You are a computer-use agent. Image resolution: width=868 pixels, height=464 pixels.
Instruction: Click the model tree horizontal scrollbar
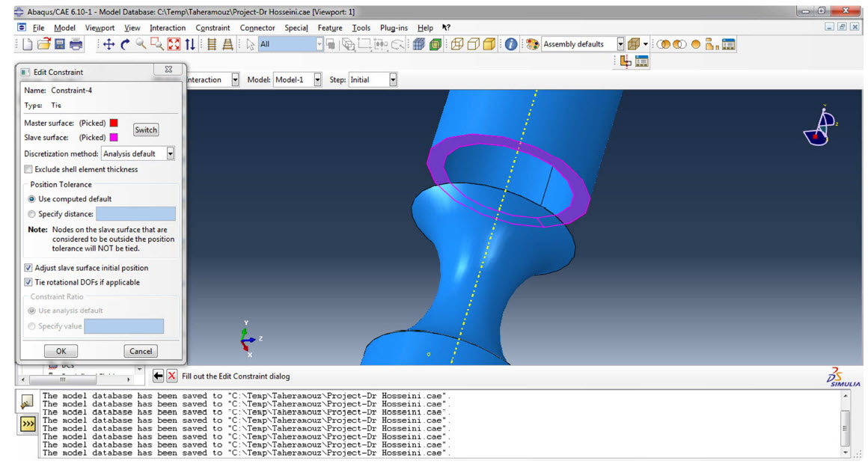point(76,380)
